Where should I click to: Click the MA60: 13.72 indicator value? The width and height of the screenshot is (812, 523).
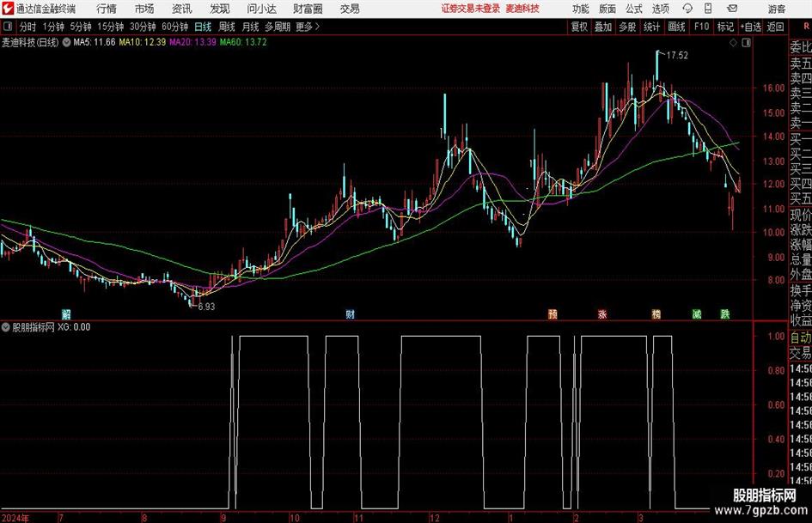click(x=243, y=42)
